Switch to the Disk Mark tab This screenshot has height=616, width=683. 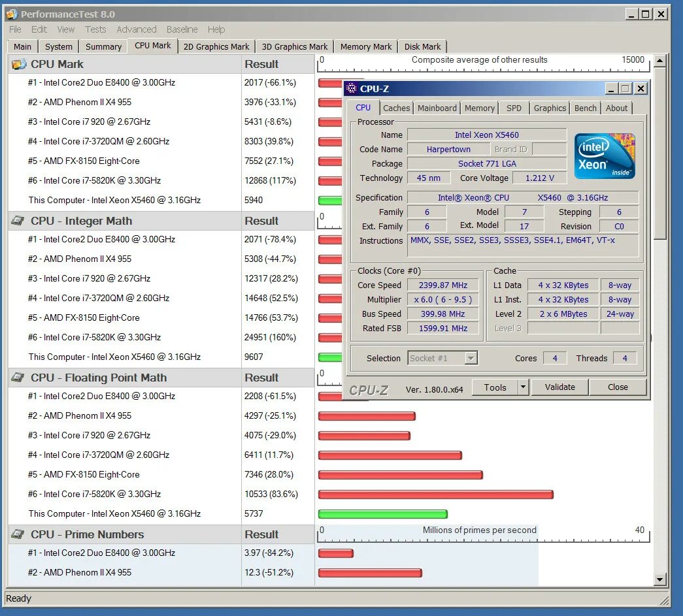[422, 46]
